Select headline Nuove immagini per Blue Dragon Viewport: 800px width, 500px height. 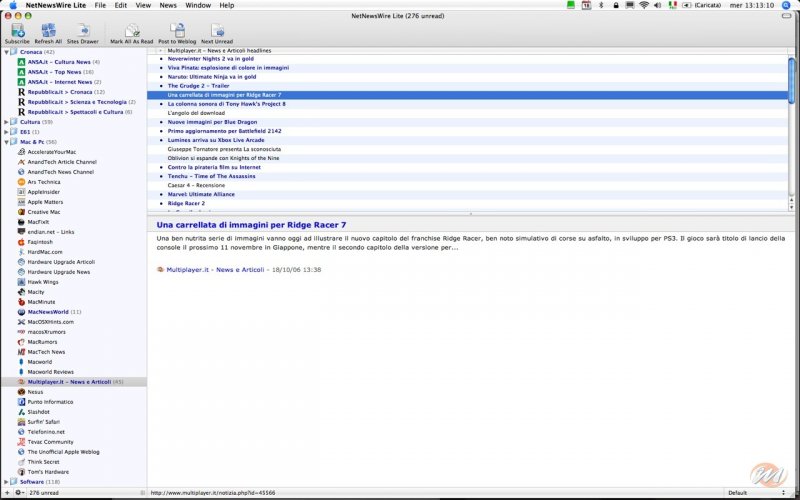pyautogui.click(x=211, y=121)
